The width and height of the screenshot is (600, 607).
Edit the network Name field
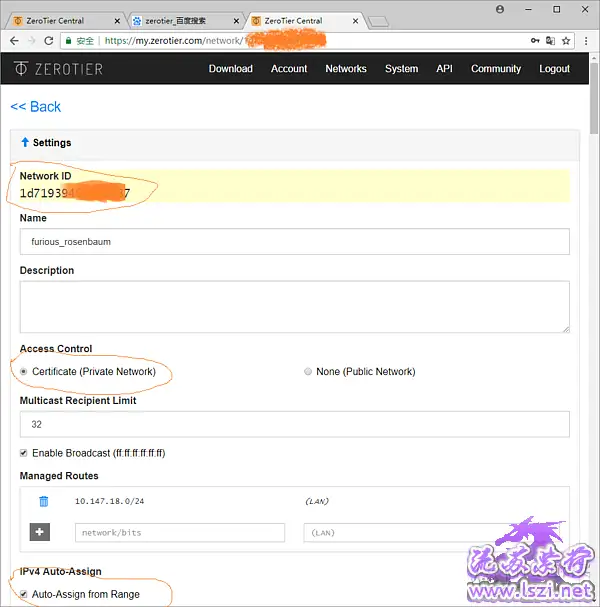pos(295,242)
